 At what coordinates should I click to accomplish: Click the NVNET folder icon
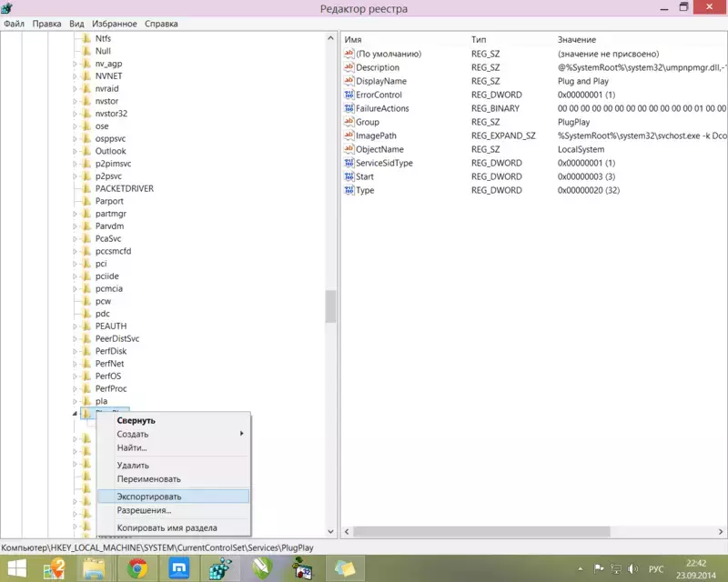[x=86, y=76]
